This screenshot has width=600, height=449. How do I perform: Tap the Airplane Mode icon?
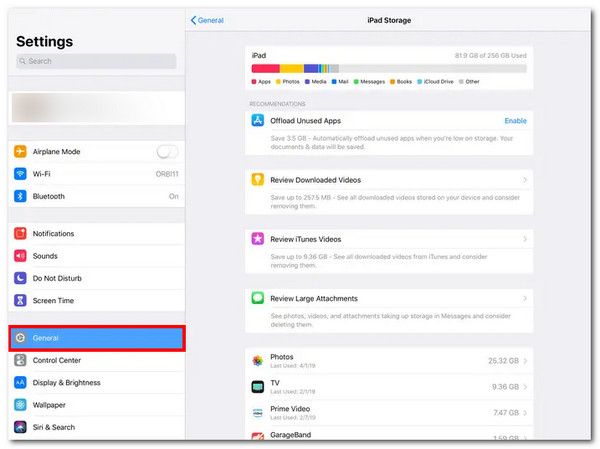point(20,152)
